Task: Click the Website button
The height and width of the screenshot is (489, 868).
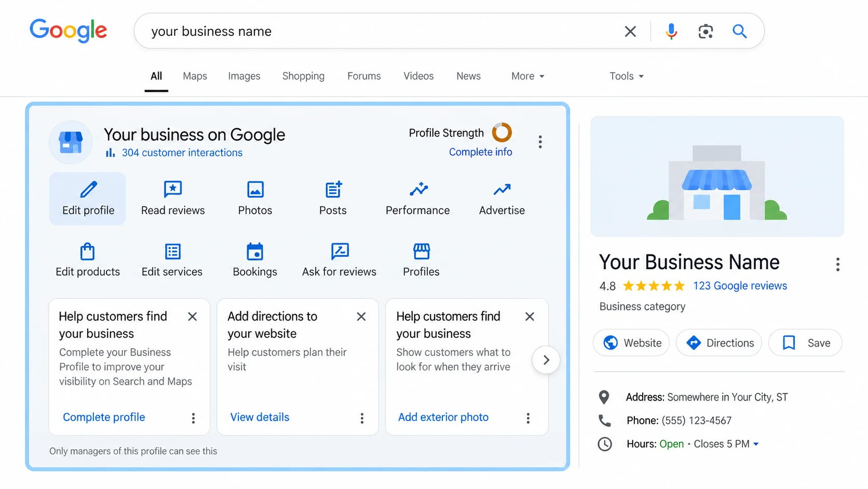Action: (x=631, y=343)
